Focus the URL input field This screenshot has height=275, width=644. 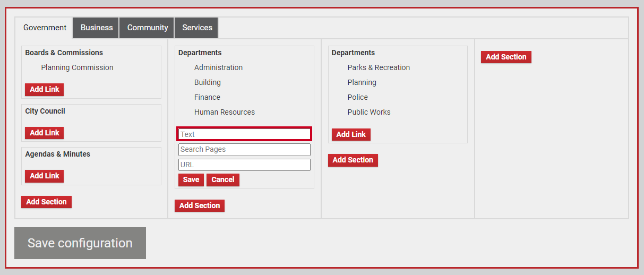pyautogui.click(x=244, y=165)
